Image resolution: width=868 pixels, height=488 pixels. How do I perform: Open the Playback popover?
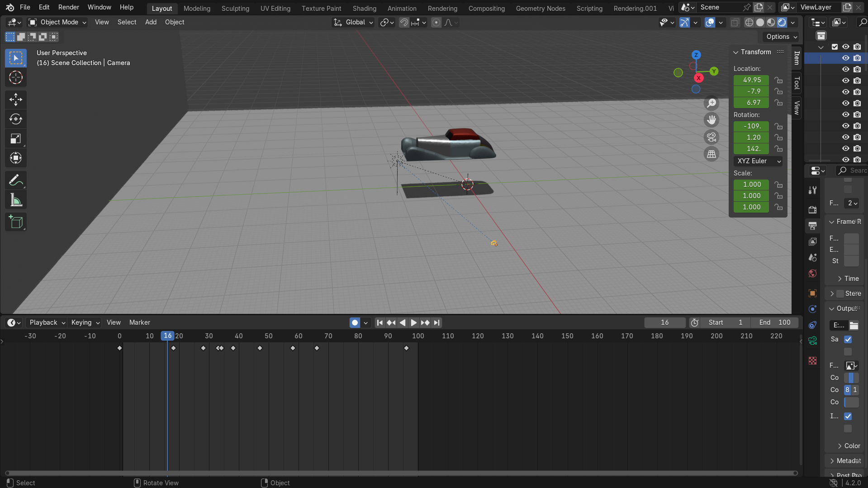coord(47,322)
